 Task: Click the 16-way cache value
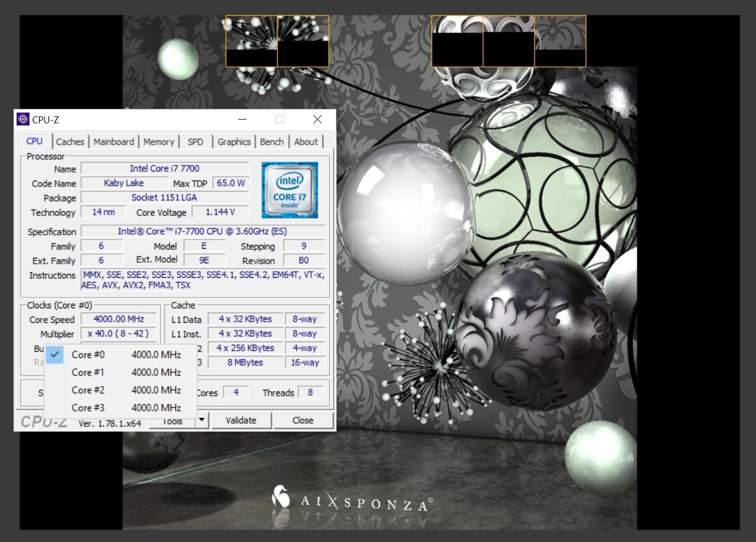[x=304, y=362]
